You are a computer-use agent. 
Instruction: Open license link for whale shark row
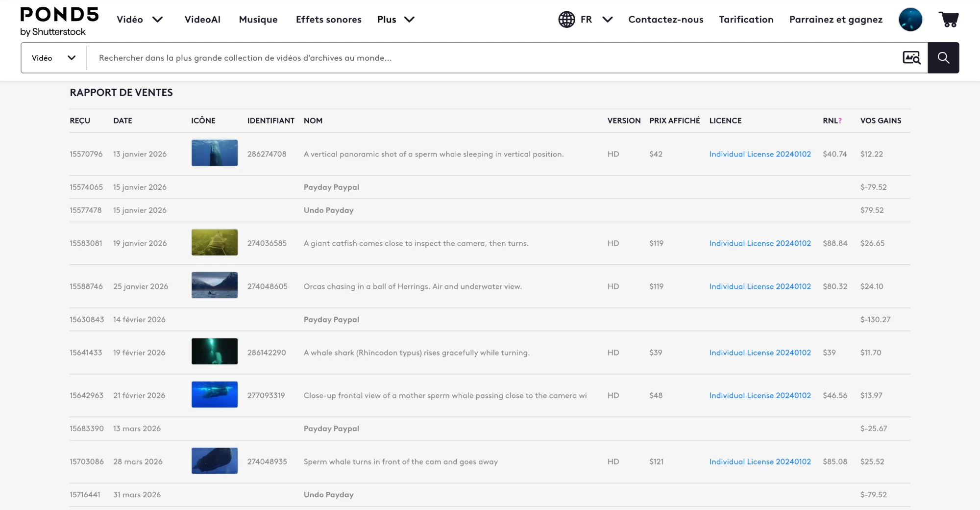760,353
